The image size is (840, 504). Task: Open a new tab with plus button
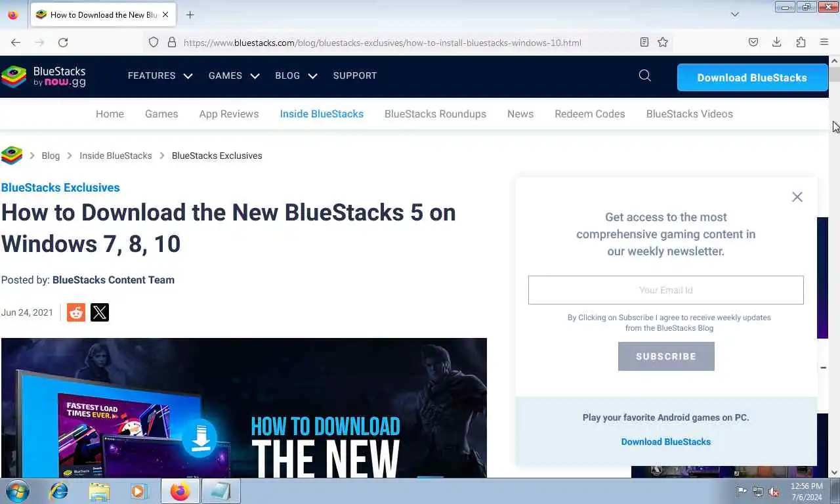click(x=190, y=14)
